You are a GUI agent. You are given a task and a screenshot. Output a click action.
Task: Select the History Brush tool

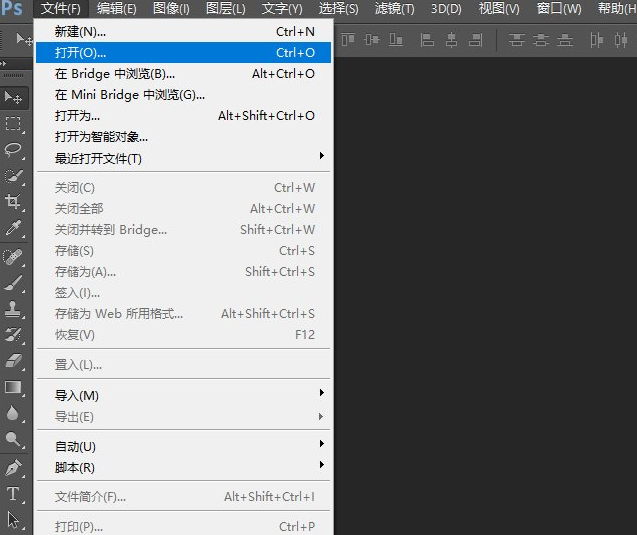coord(13,335)
